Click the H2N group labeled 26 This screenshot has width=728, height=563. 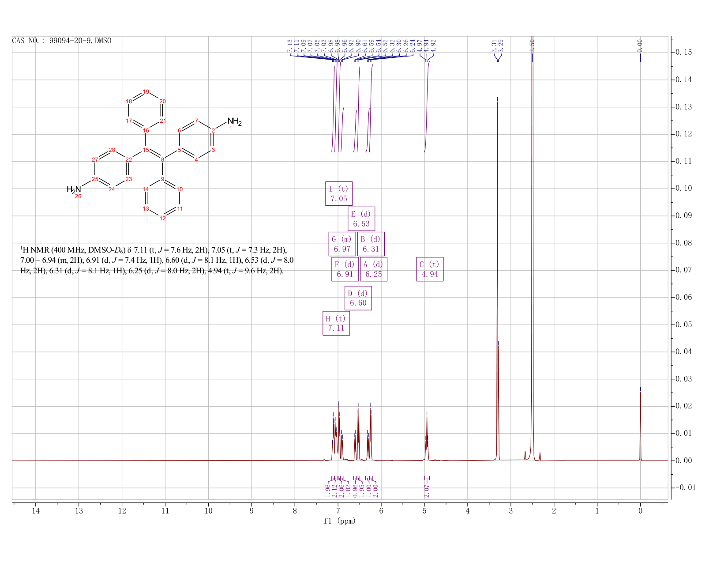[x=74, y=190]
